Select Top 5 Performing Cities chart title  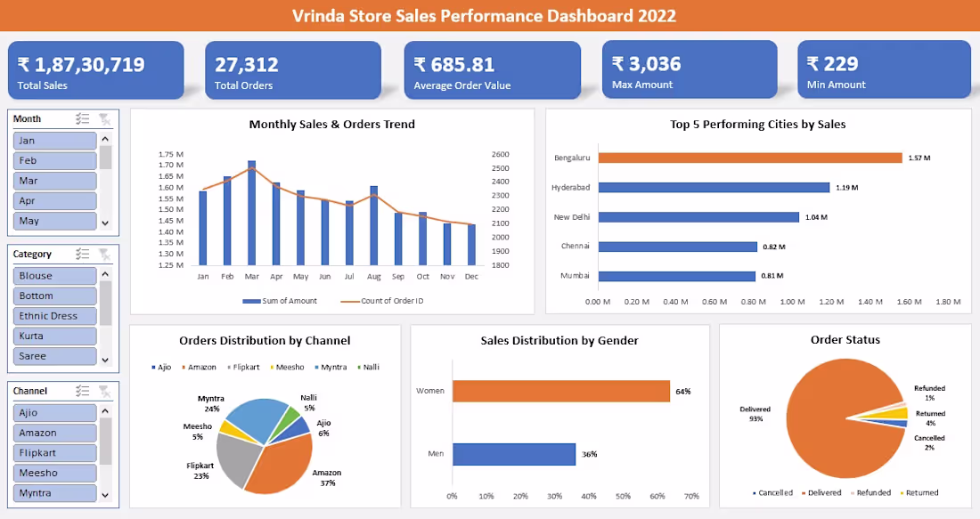tap(758, 125)
